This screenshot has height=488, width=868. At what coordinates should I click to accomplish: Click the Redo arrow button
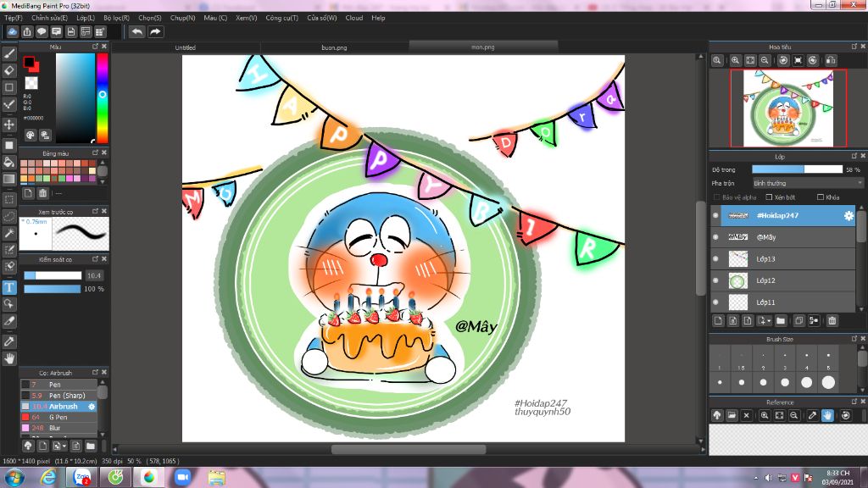(155, 31)
